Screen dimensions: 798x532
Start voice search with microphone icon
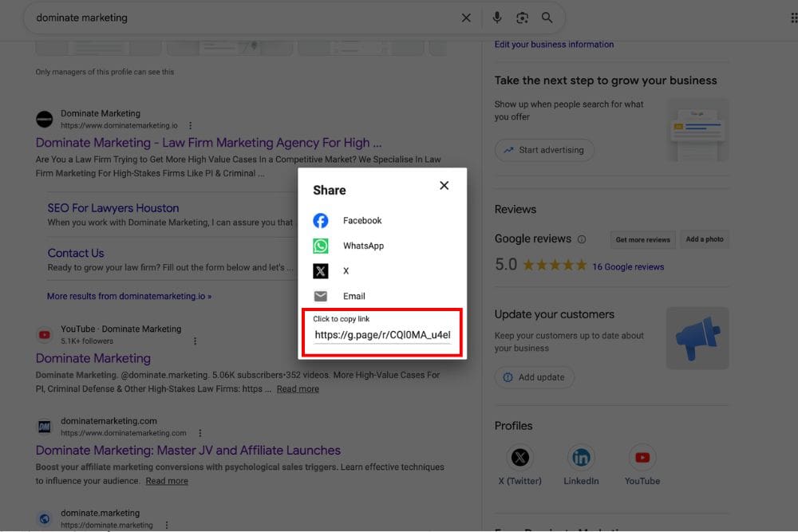(x=496, y=18)
